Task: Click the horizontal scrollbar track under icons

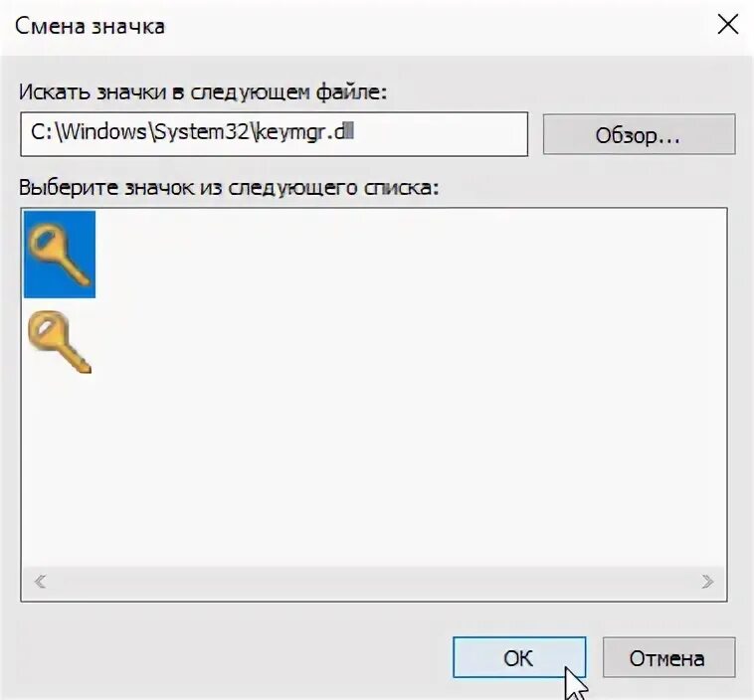Action: tap(374, 582)
